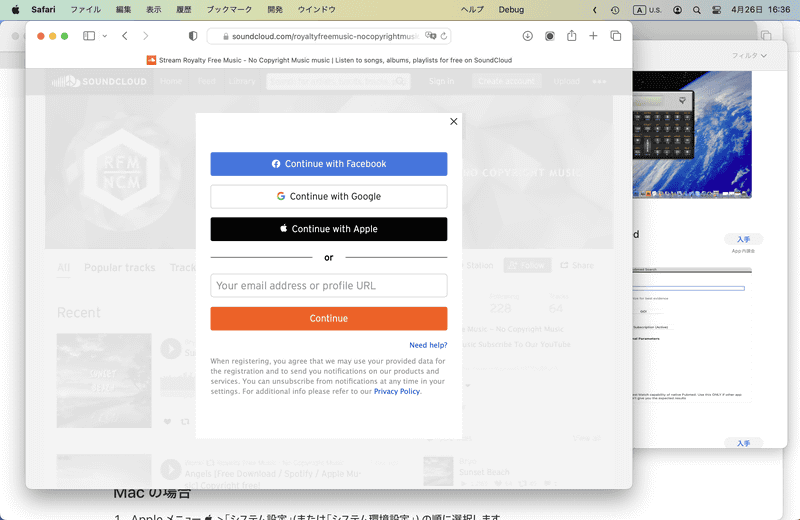800x520 pixels.
Task: Click the Sign in button in SoundCloud header
Action: point(441,81)
